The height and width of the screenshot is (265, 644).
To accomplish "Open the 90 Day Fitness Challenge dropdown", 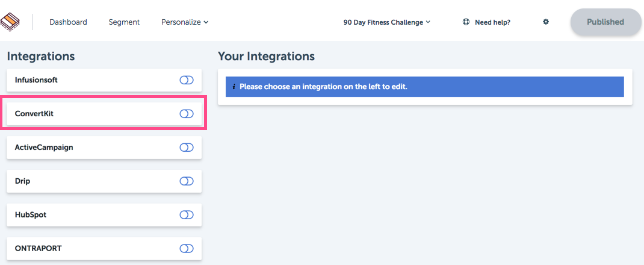I will click(386, 22).
